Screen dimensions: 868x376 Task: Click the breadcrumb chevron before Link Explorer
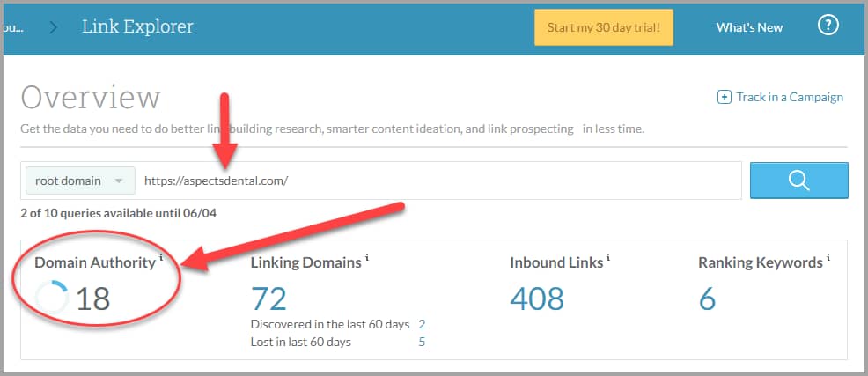point(54,27)
